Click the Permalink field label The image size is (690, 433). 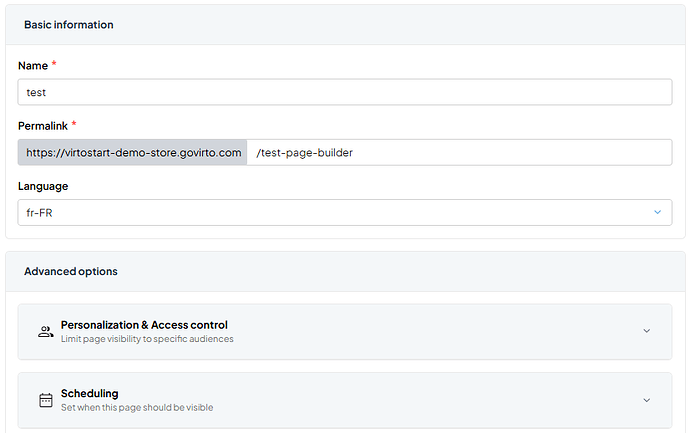(x=43, y=126)
